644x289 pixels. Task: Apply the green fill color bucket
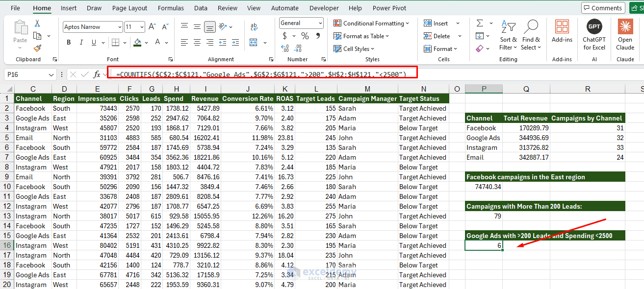tap(138, 43)
